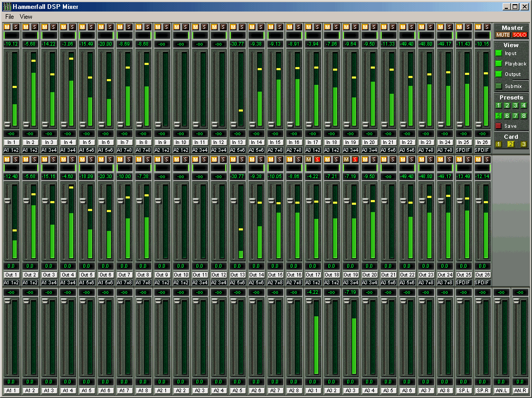Click the Hammerfall DSP Mixer title icon
Viewport: 532px width, 398px height.
click(6, 6)
